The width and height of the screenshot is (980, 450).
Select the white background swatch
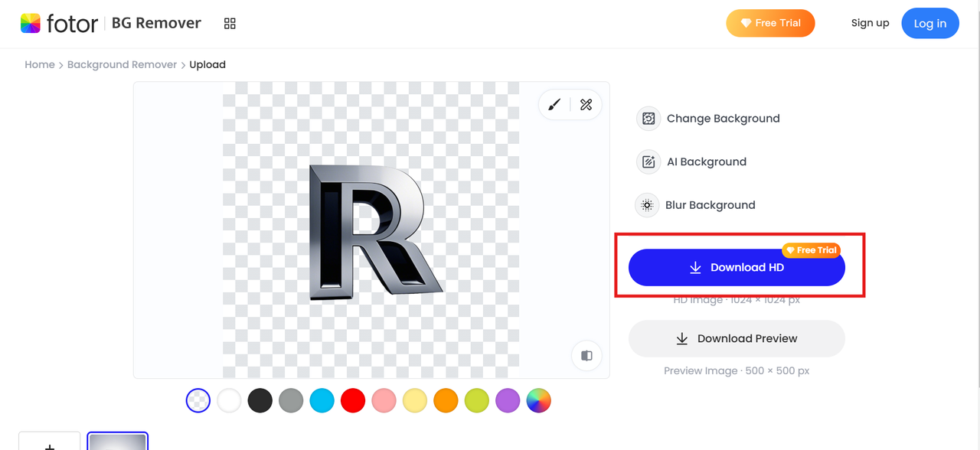click(229, 400)
